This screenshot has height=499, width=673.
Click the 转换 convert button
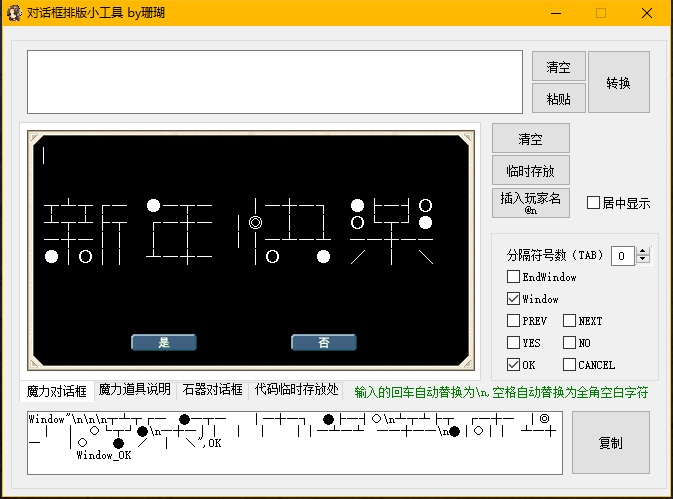tap(618, 83)
